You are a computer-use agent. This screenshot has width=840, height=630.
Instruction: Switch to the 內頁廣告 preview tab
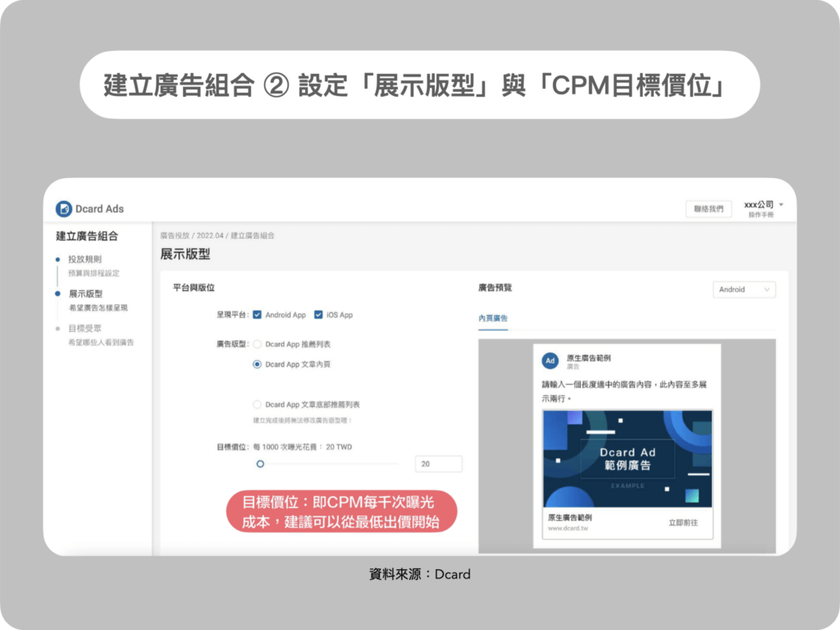[x=493, y=318]
